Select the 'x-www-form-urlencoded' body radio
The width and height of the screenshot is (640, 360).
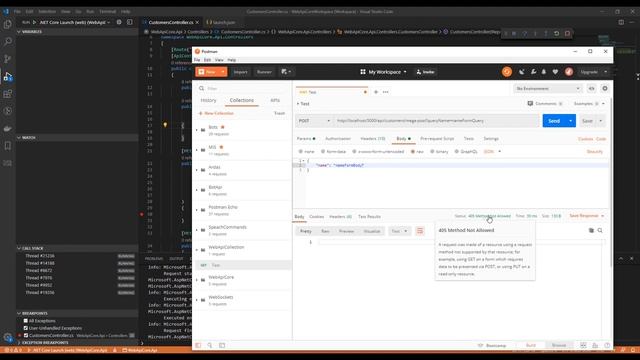point(354,151)
